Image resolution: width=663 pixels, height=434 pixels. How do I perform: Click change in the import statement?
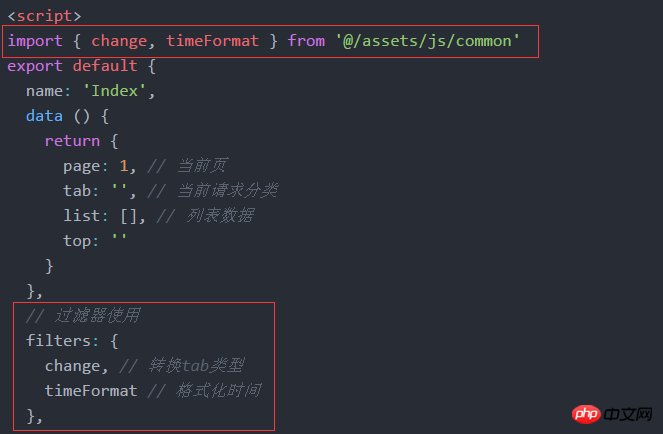(119, 41)
